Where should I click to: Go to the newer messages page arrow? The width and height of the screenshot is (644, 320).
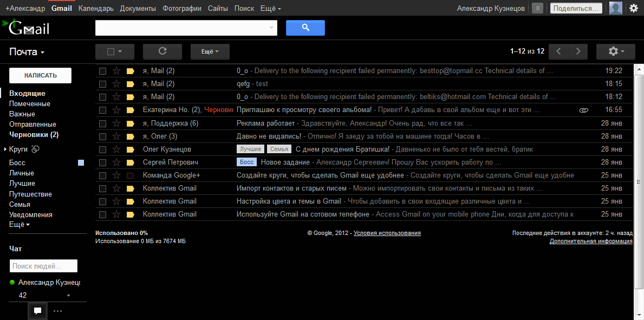[558, 51]
